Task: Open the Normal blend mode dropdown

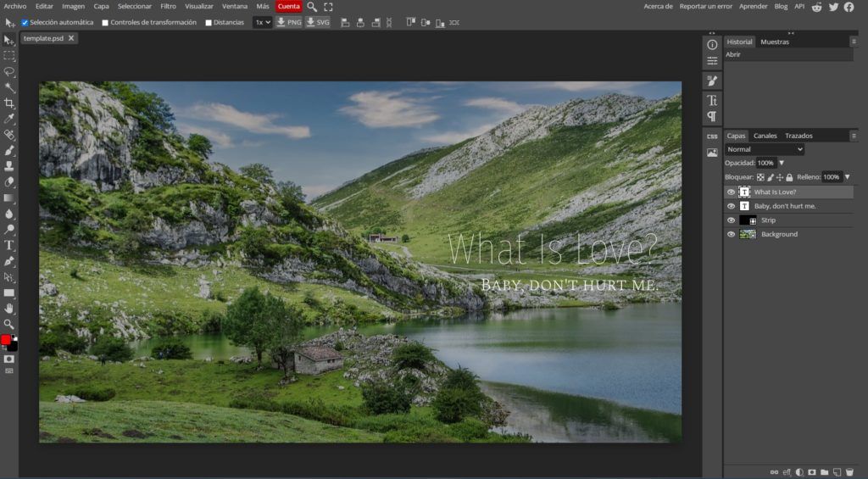Action: coord(764,149)
